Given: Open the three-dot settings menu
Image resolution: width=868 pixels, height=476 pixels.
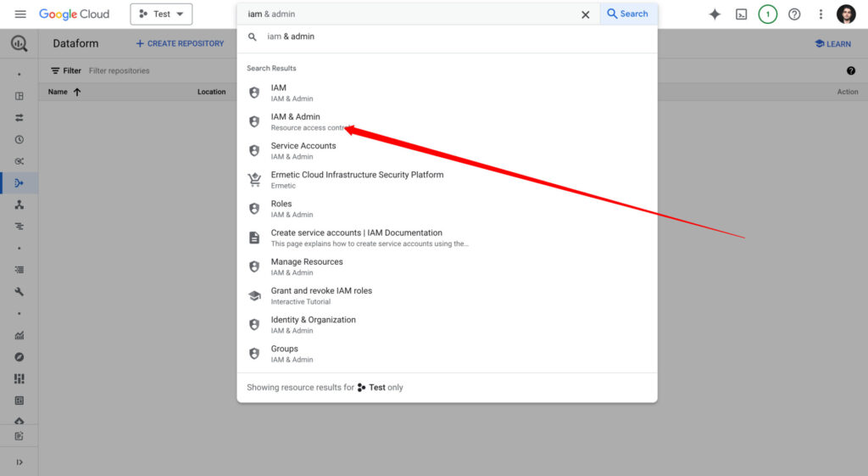Looking at the screenshot, I should pyautogui.click(x=821, y=14).
